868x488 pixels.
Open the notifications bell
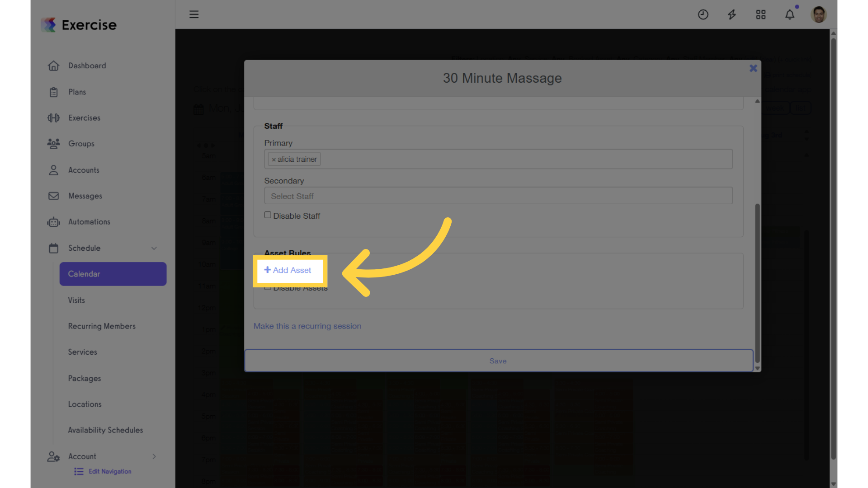click(x=790, y=14)
